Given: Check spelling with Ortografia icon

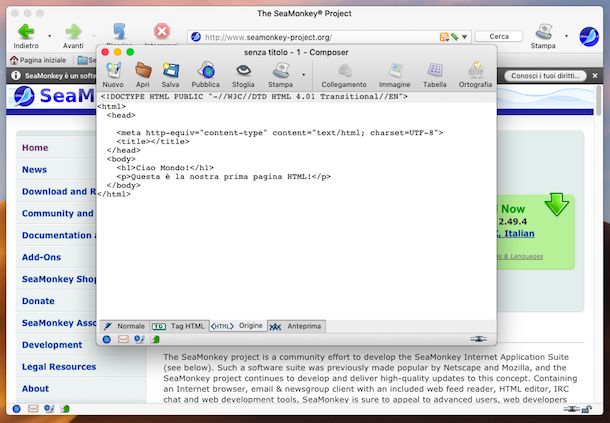Looking at the screenshot, I should (x=475, y=70).
